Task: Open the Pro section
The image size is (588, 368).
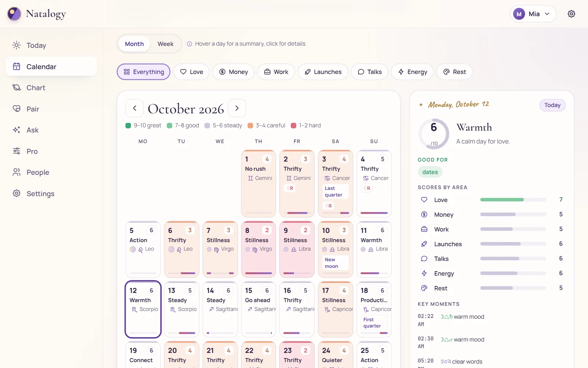Action: tap(51, 151)
